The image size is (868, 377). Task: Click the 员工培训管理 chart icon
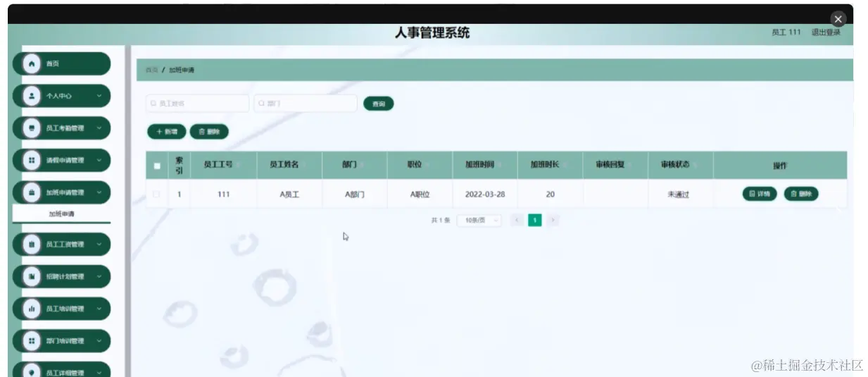(x=32, y=309)
